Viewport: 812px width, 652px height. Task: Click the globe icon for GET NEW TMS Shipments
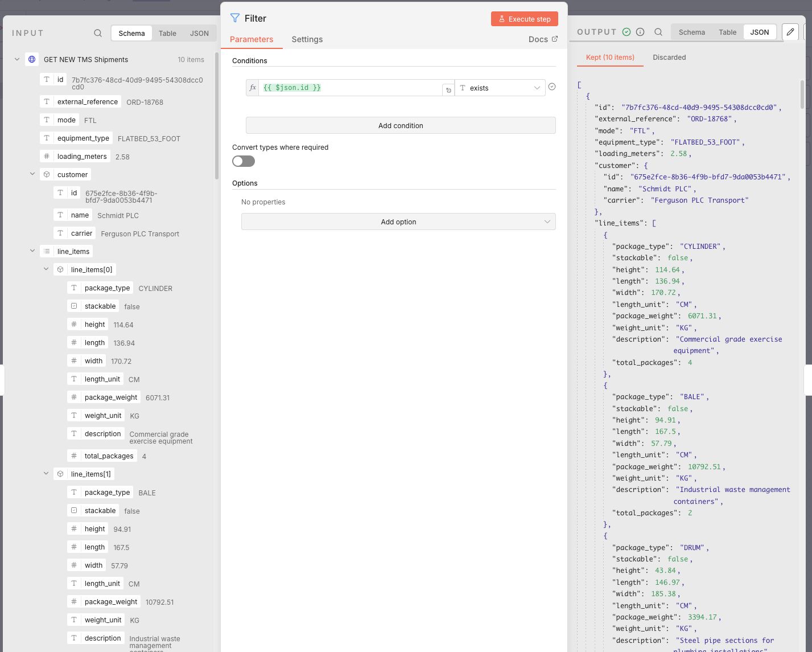tap(32, 59)
